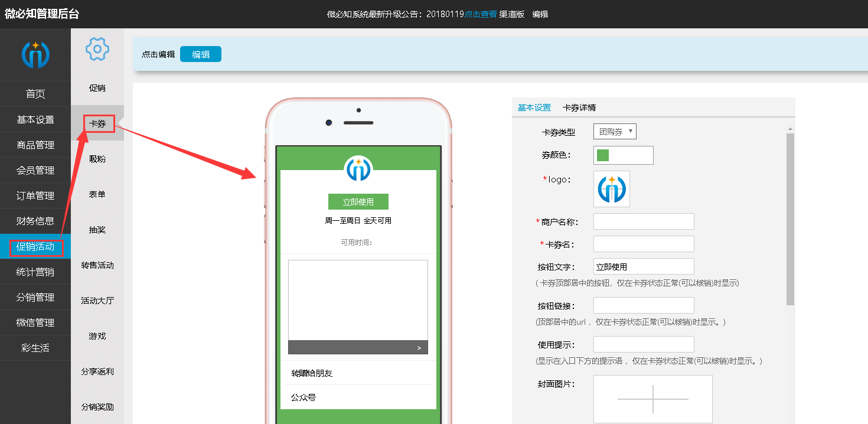Open 商品管理 from the left sidebar
This screenshot has width=868, height=424.
click(x=35, y=145)
